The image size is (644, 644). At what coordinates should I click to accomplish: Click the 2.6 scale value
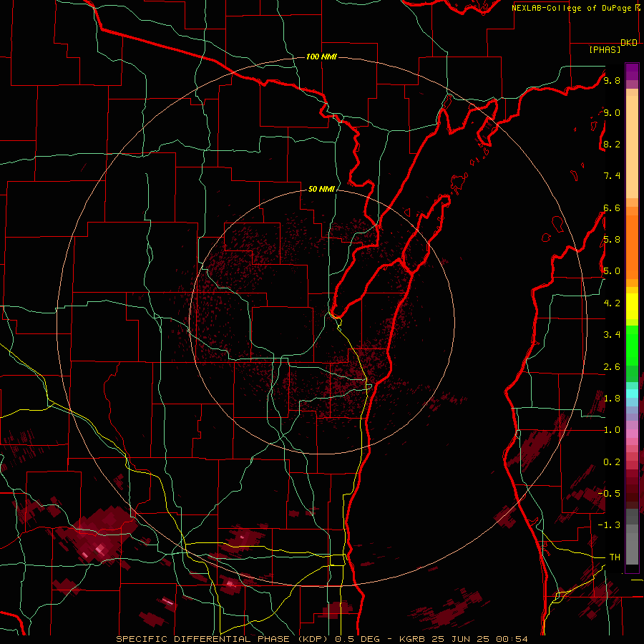coord(612,367)
